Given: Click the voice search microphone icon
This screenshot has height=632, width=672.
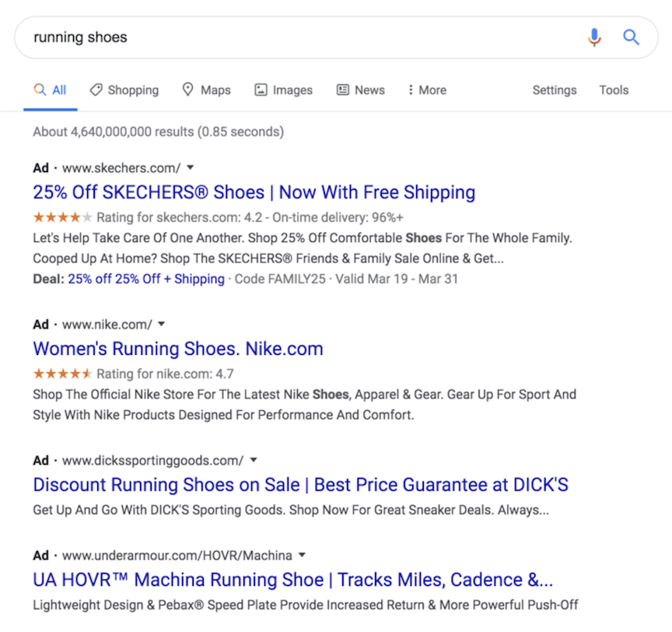Looking at the screenshot, I should 594,37.
